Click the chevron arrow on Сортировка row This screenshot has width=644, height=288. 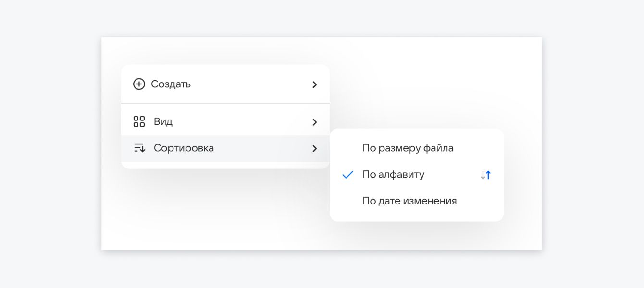point(315,148)
